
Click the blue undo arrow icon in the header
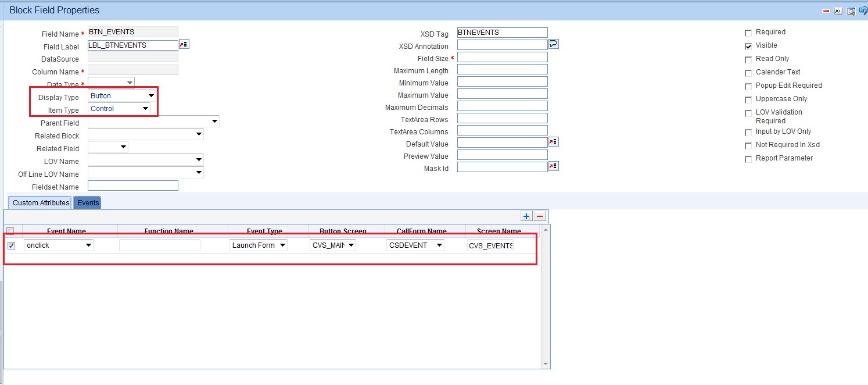pyautogui.click(x=863, y=10)
